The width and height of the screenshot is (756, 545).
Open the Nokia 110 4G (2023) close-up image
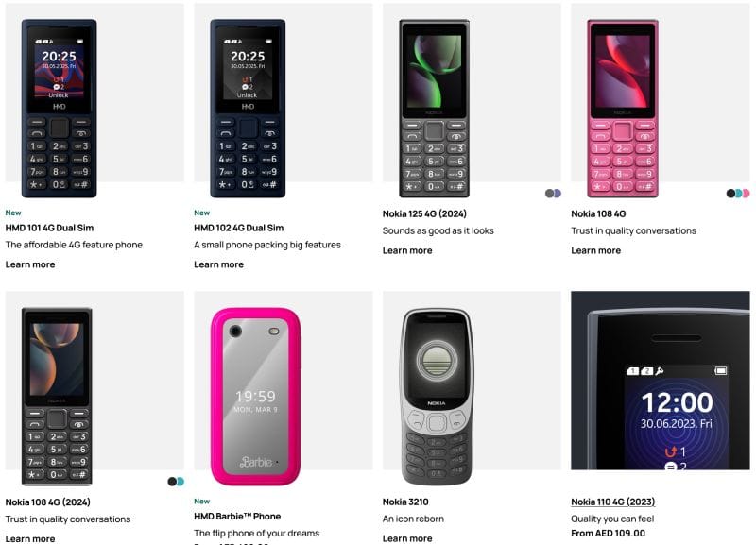tap(660, 381)
